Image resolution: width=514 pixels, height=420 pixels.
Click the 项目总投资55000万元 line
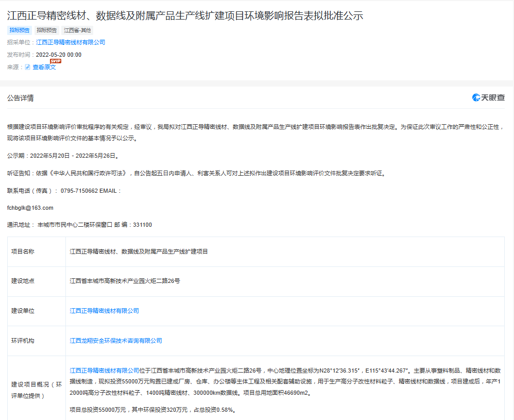153,410
